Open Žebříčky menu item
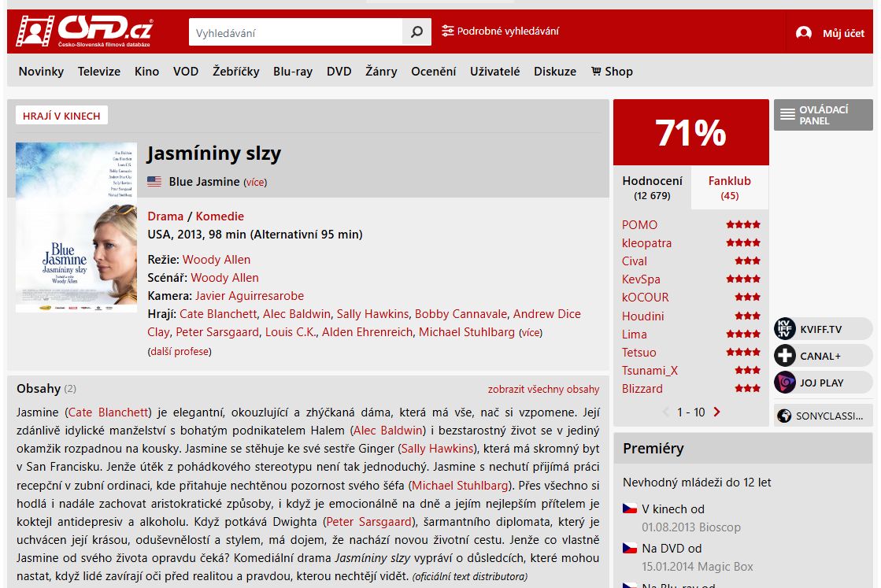Screen dimensions: 881x588 coord(236,72)
